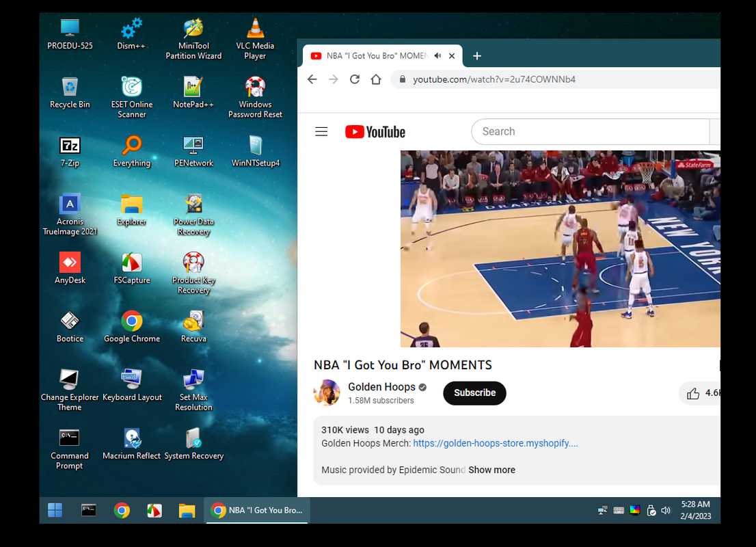
Task: Launch MiniTool Partition Wizard
Action: click(193, 38)
